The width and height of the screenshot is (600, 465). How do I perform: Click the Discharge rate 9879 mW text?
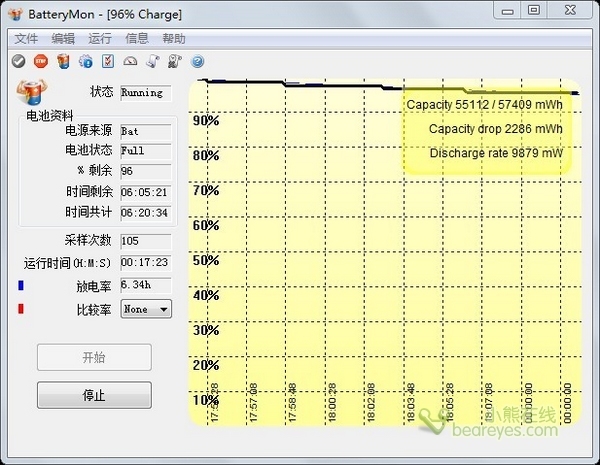tap(496, 153)
